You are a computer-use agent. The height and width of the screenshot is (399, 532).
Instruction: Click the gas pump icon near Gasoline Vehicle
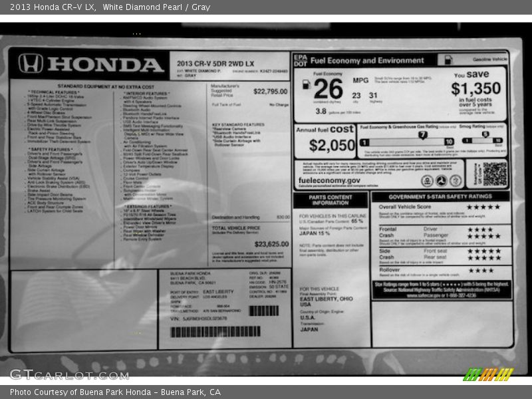(448, 59)
